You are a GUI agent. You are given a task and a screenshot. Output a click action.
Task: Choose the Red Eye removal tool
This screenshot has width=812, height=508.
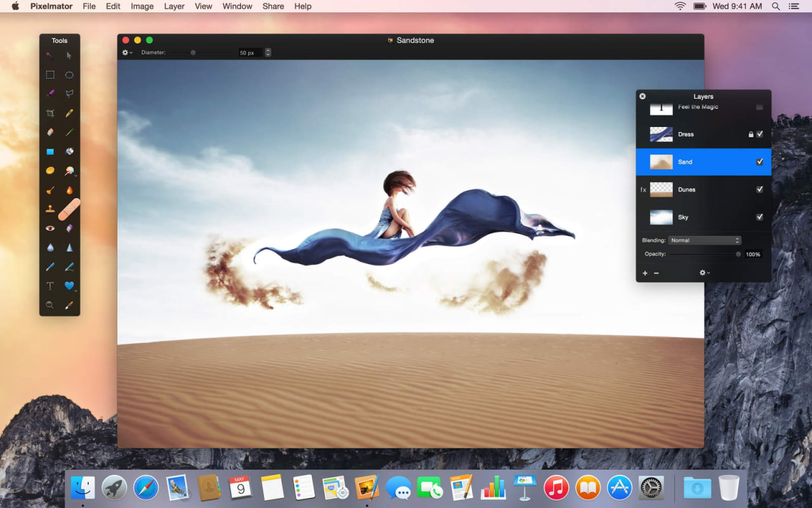coord(49,228)
